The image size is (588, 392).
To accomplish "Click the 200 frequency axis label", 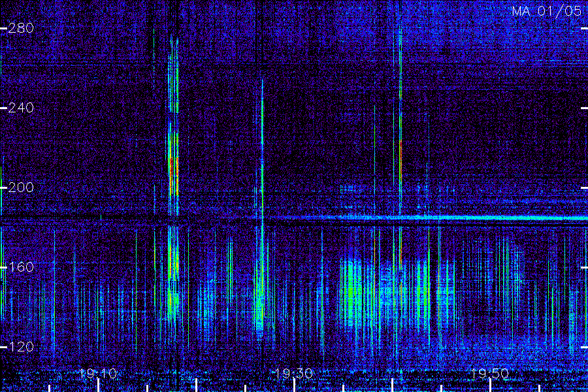I will (x=21, y=188).
